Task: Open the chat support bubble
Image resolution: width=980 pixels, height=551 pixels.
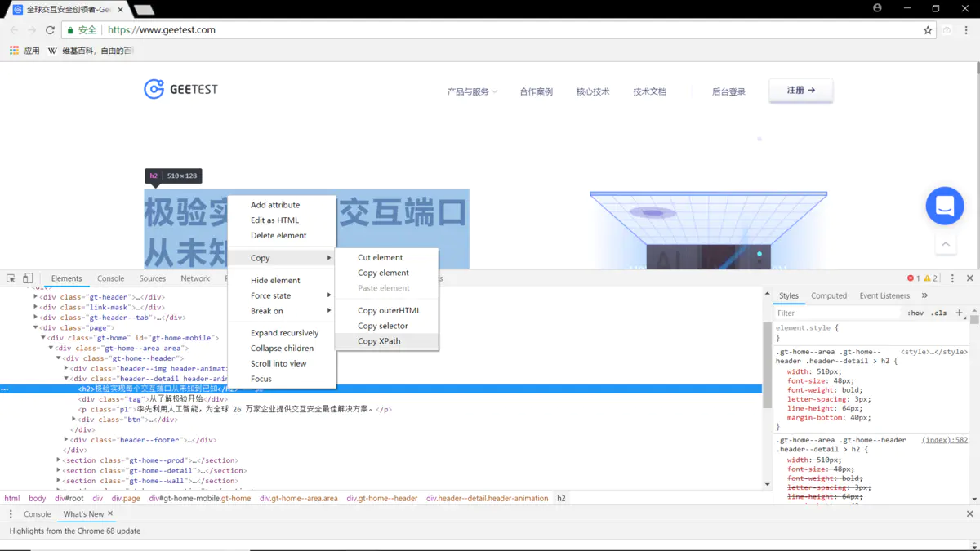Action: coord(945,206)
